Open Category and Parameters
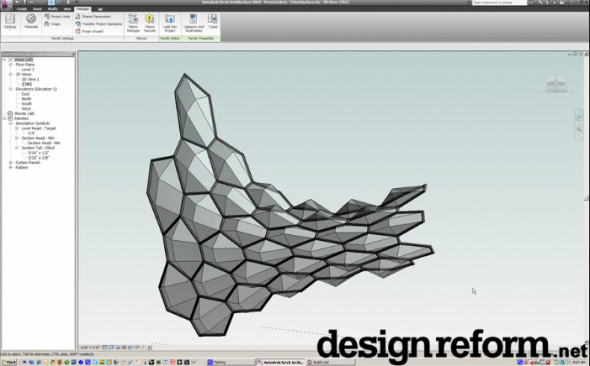 (193, 23)
